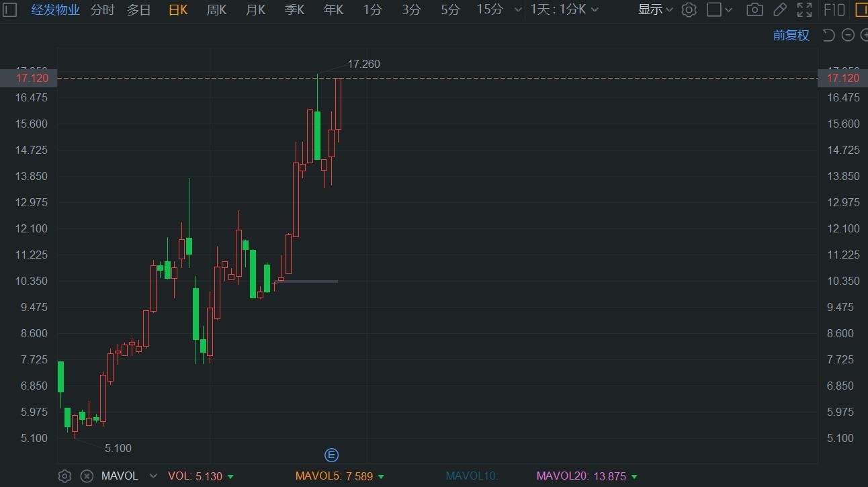The width and height of the screenshot is (868, 487).
Task: Click the MAVOL10 label
Action: 472,476
